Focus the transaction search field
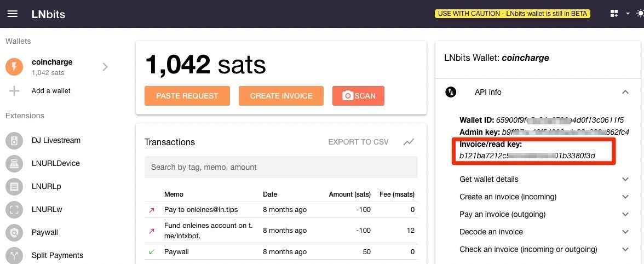The height and width of the screenshot is (264, 644). tap(281, 167)
